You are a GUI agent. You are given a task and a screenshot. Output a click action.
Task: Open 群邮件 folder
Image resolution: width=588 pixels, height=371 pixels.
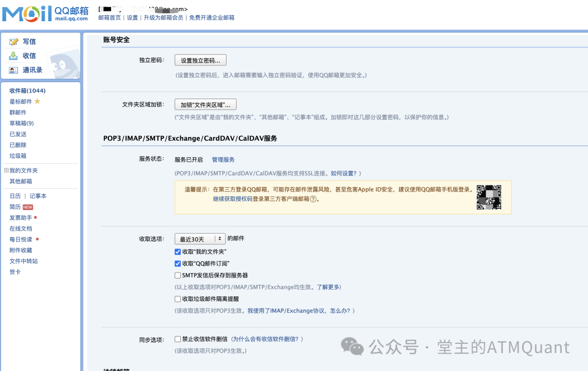(x=17, y=113)
